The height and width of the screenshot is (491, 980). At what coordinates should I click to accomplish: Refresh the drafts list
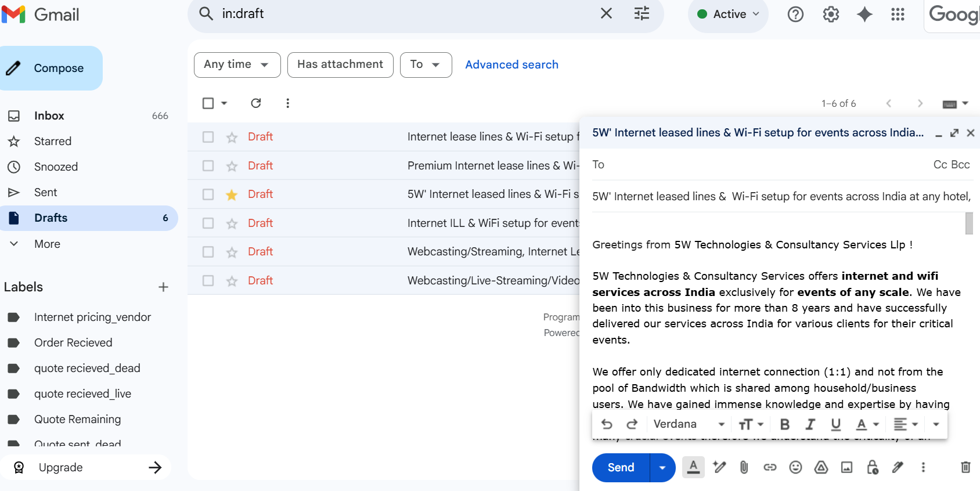pos(255,103)
